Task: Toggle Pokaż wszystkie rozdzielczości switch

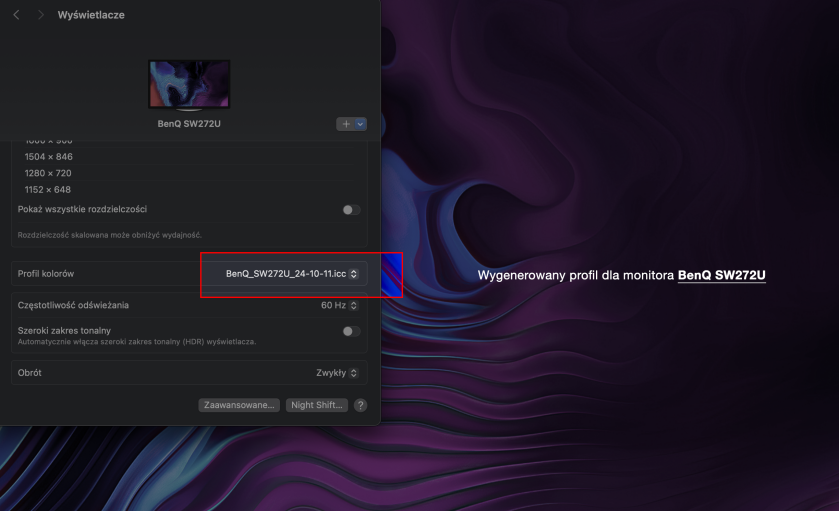Action: click(351, 210)
